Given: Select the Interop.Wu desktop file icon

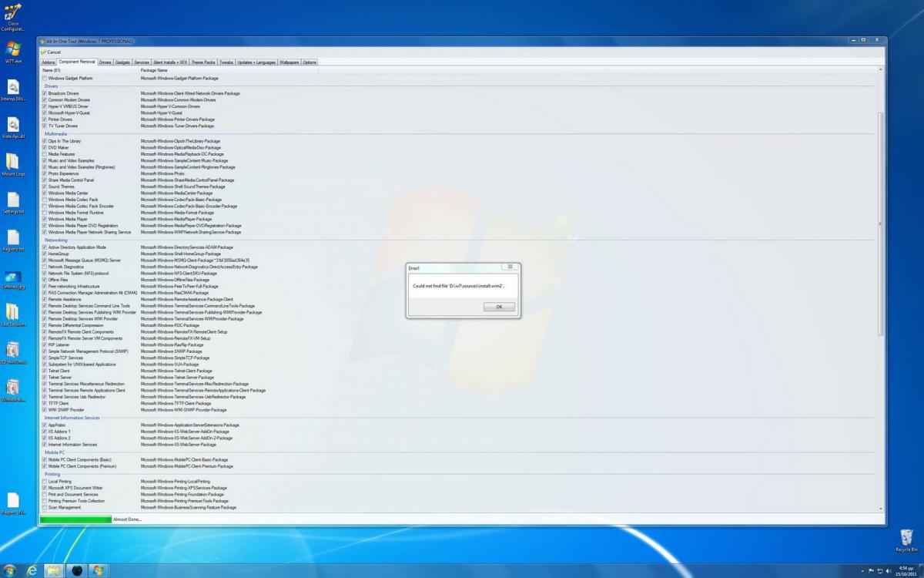Looking at the screenshot, I should [13, 90].
